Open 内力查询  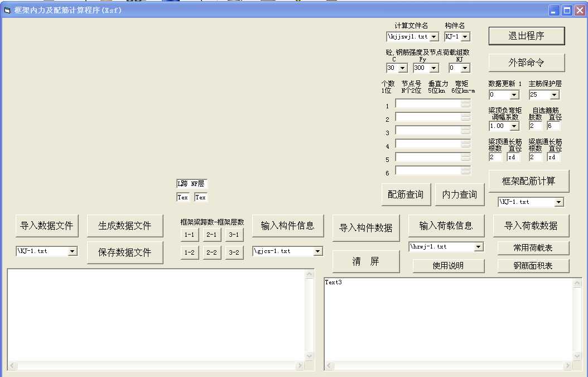click(x=460, y=194)
